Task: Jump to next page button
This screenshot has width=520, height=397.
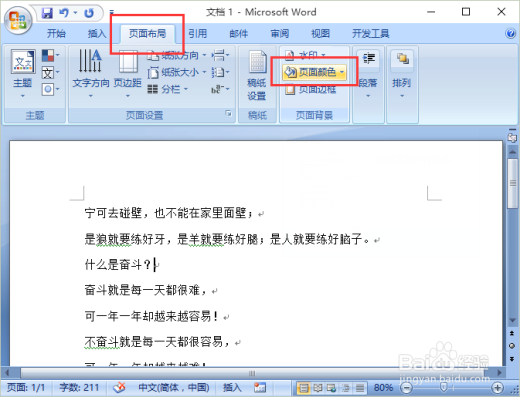Action: [512, 359]
